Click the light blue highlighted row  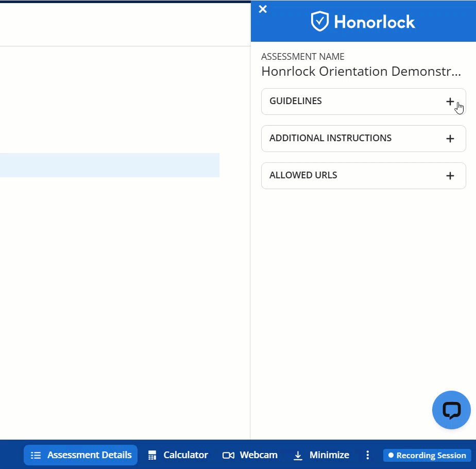pos(110,165)
